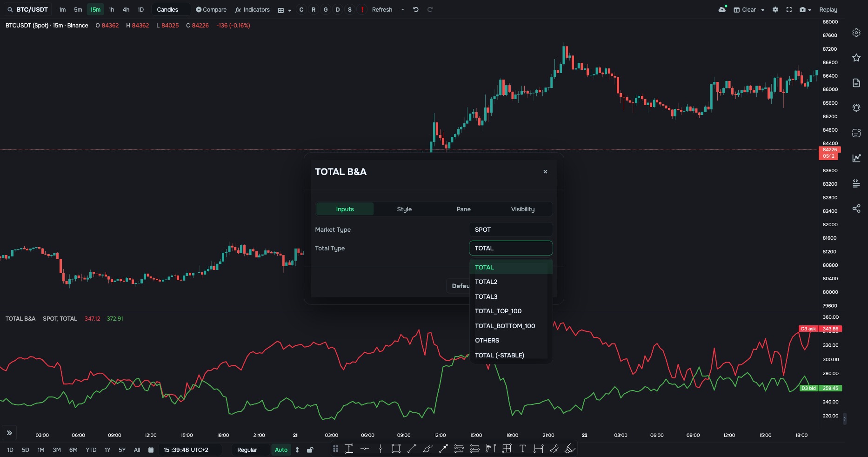Toggle Auto price scale
This screenshot has width=868, height=457.
click(x=281, y=450)
